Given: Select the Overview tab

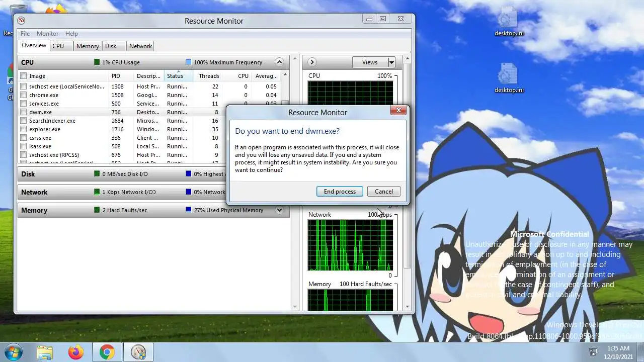Looking at the screenshot, I should coord(34,46).
